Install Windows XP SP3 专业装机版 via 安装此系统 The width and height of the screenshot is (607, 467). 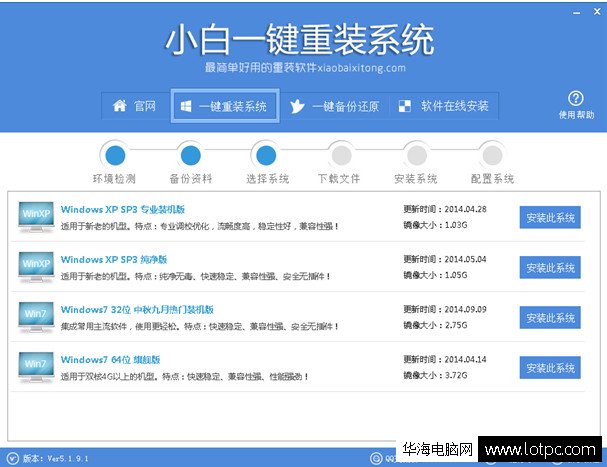550,218
